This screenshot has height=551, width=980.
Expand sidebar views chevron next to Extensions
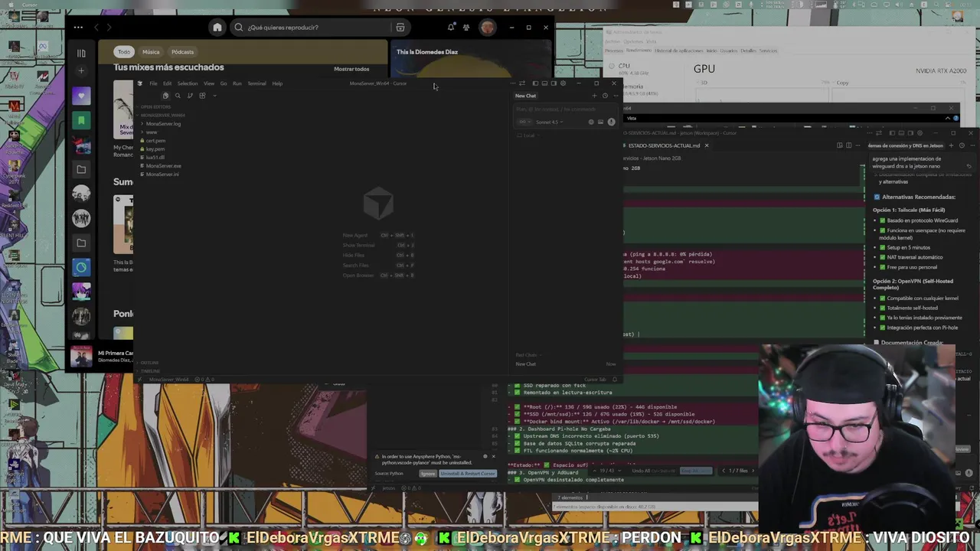pyautogui.click(x=215, y=96)
